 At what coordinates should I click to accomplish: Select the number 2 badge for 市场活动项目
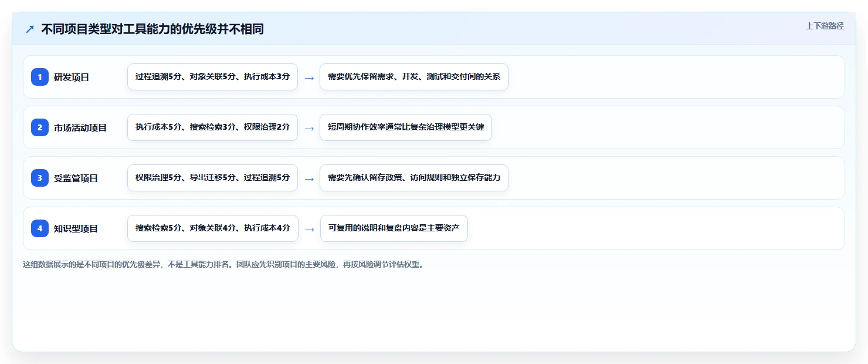40,127
